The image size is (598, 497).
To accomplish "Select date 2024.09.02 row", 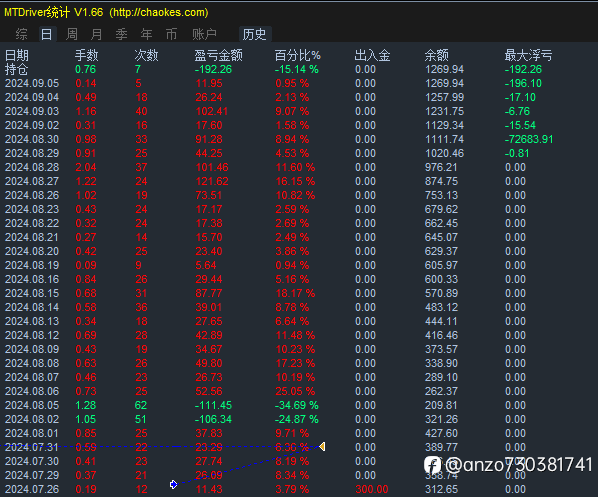I will [x=32, y=125].
